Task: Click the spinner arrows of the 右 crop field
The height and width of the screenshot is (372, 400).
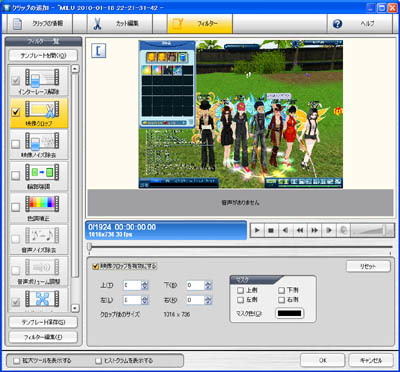Action: point(208,300)
